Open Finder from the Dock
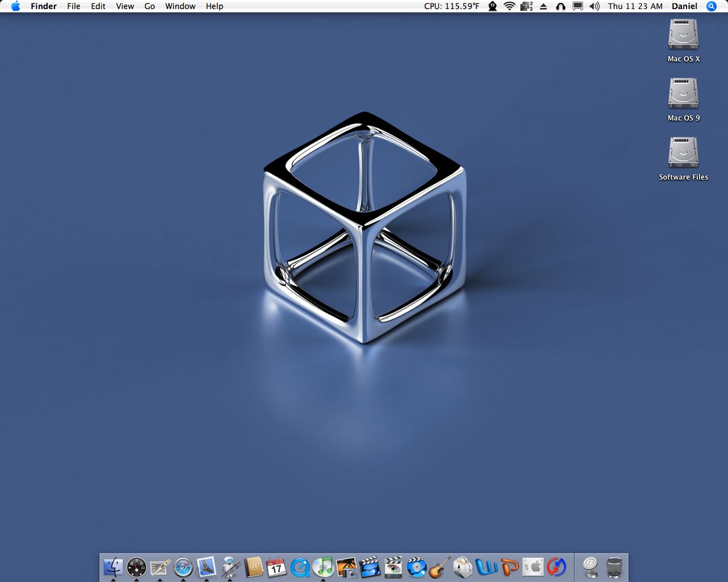Viewport: 728px width, 582px height. click(x=113, y=567)
